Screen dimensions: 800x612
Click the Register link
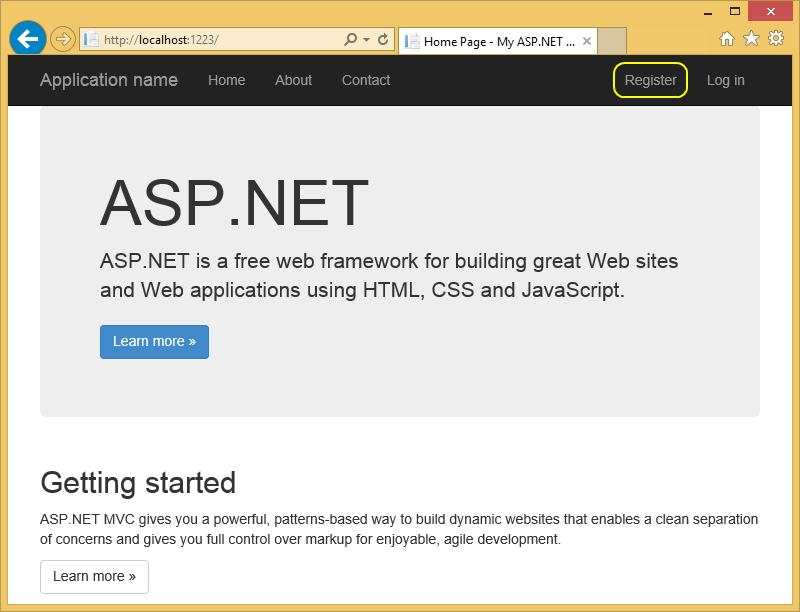[x=650, y=80]
